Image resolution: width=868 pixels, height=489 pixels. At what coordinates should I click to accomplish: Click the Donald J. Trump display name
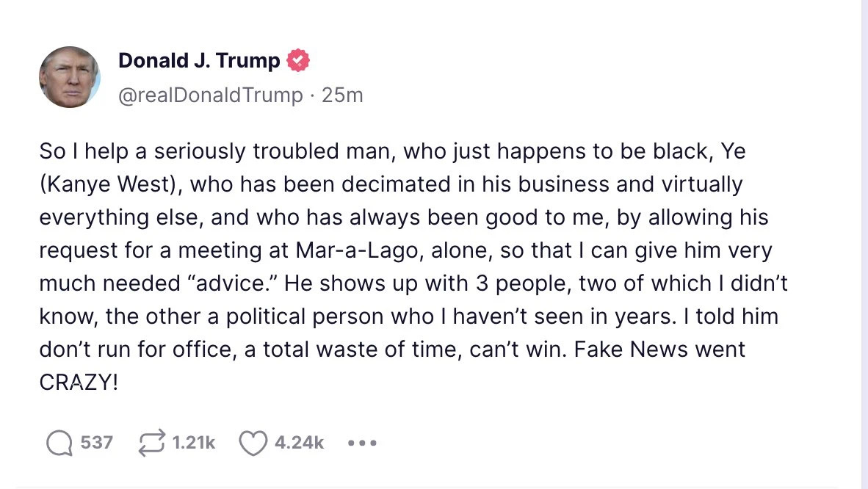pos(199,61)
